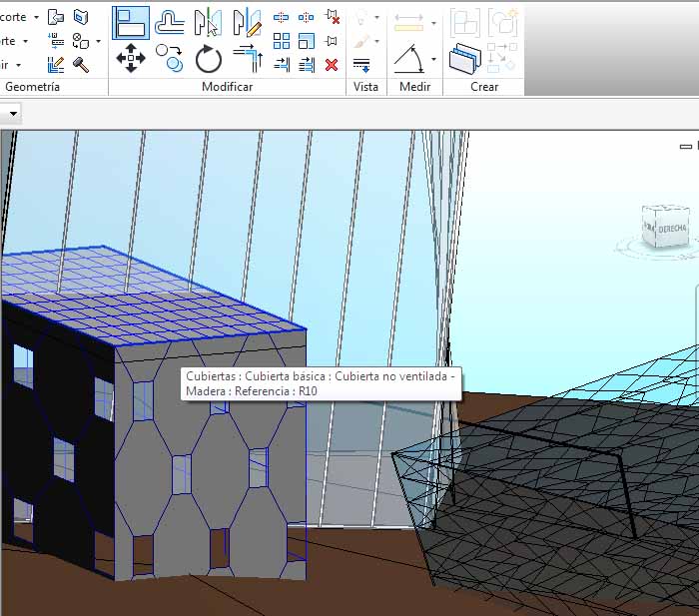Image resolution: width=699 pixels, height=616 pixels.
Task: Select the Align tool in Modificar
Action: point(131,21)
